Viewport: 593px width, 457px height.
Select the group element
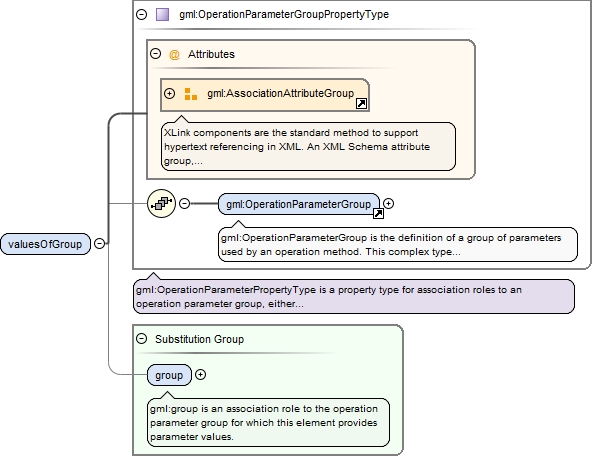[x=169, y=375]
